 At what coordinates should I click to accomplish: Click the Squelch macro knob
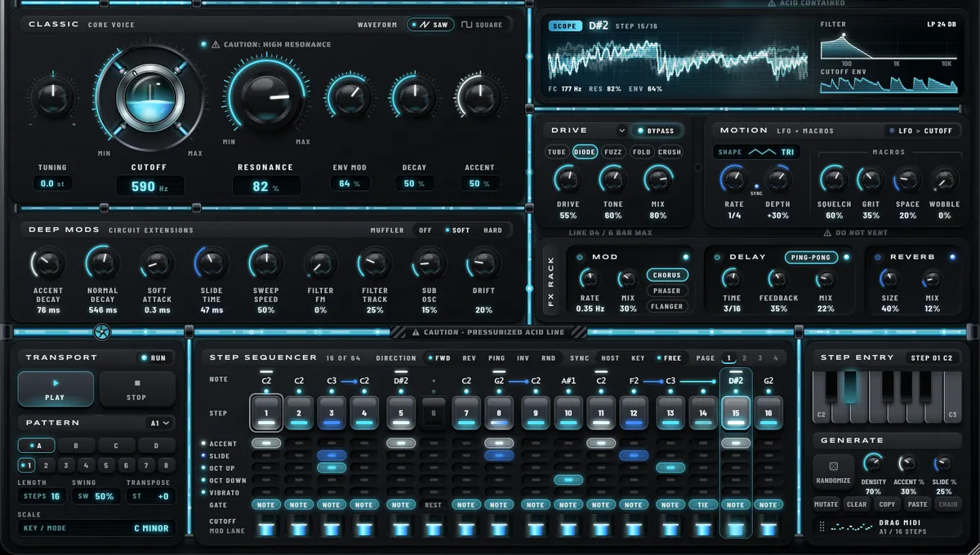pos(834,179)
